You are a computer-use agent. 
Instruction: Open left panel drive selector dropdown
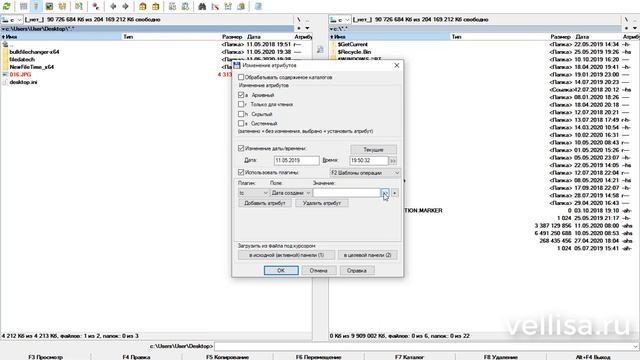pyautogui.click(x=11, y=20)
